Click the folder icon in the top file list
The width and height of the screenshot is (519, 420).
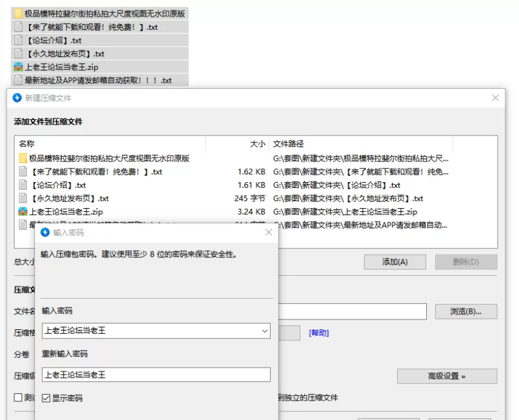pyautogui.click(x=18, y=14)
